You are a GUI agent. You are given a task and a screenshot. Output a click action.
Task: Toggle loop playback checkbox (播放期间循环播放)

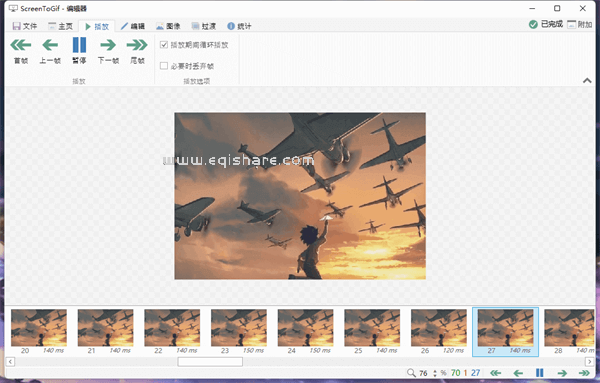[x=194, y=45]
